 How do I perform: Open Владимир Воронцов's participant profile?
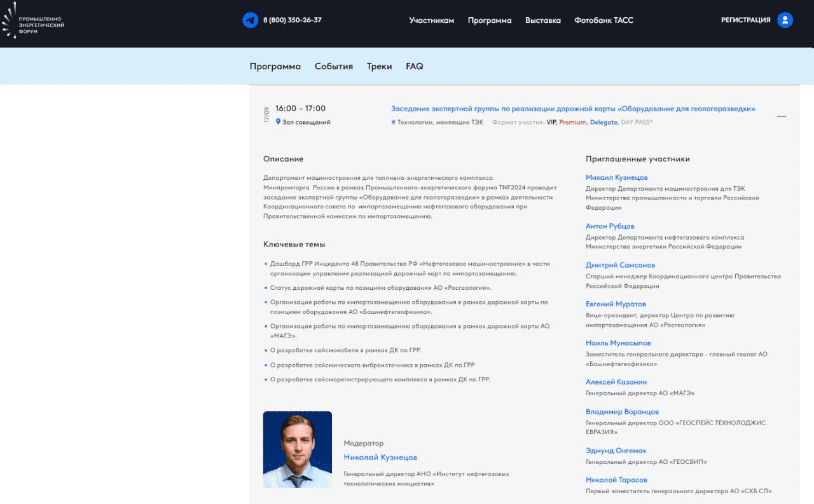click(622, 412)
